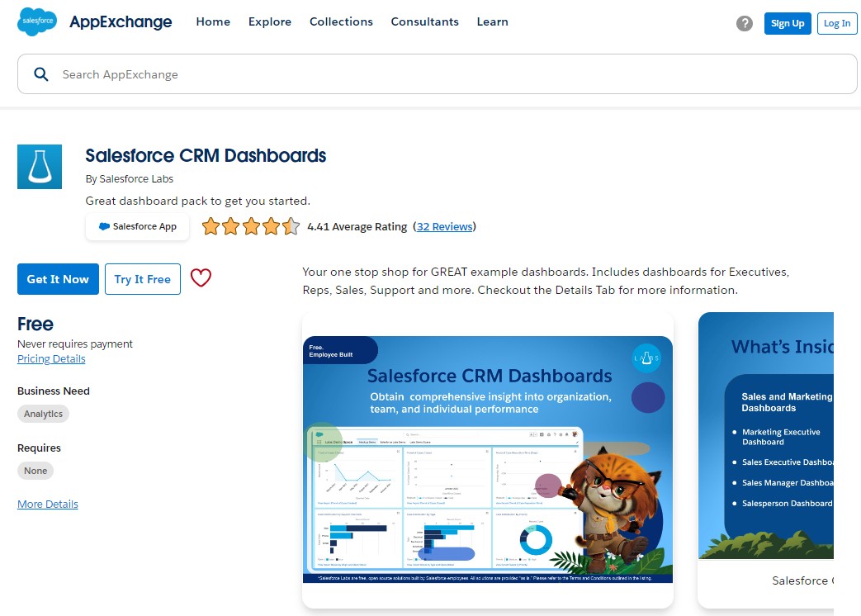The image size is (861, 616).
Task: Click the flask app logo thumbnail
Action: click(x=40, y=166)
